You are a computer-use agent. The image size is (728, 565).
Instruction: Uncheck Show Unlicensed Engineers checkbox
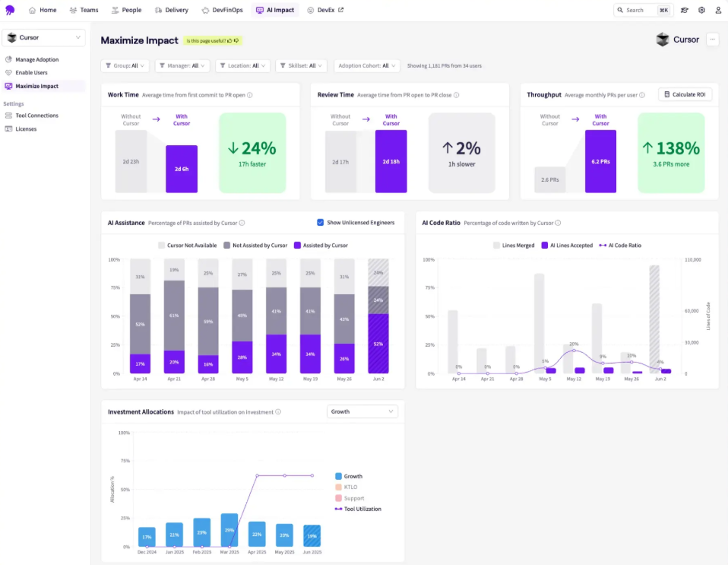coord(320,223)
